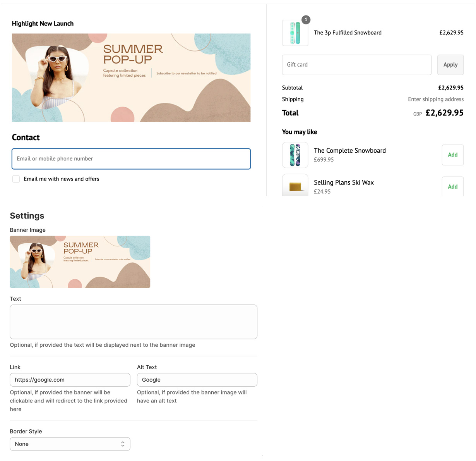476x461 pixels.
Task: Click the Banner Image preview in Settings
Action: point(80,261)
